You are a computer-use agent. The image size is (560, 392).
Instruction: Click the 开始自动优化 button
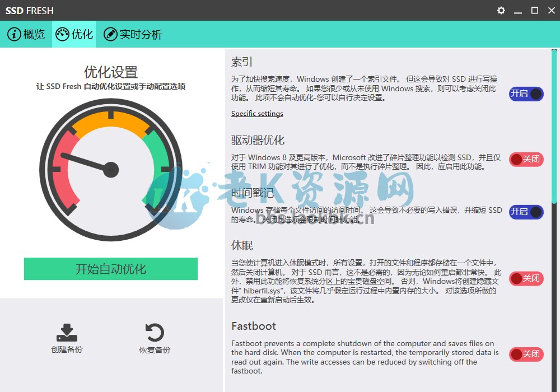[x=111, y=269]
